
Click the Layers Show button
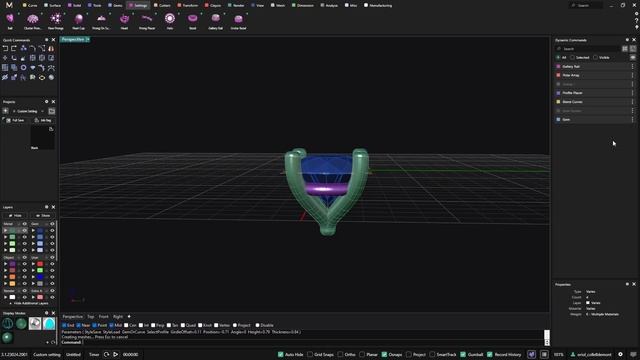42,216
